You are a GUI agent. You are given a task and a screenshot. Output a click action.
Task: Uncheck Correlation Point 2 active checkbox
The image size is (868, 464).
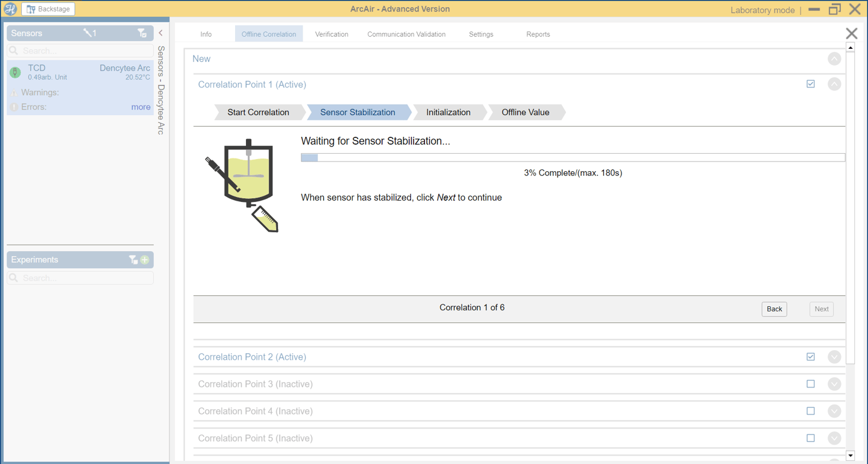pos(811,357)
